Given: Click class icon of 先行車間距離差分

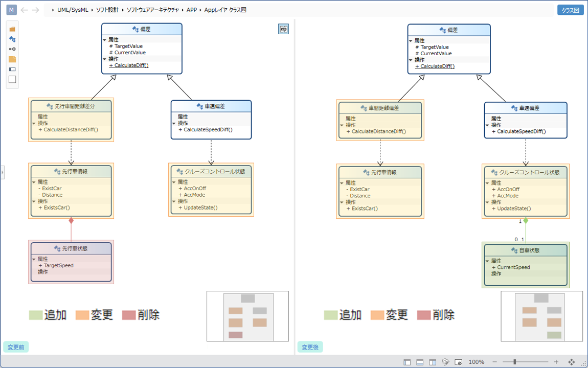Looking at the screenshot, I should click(x=50, y=106).
